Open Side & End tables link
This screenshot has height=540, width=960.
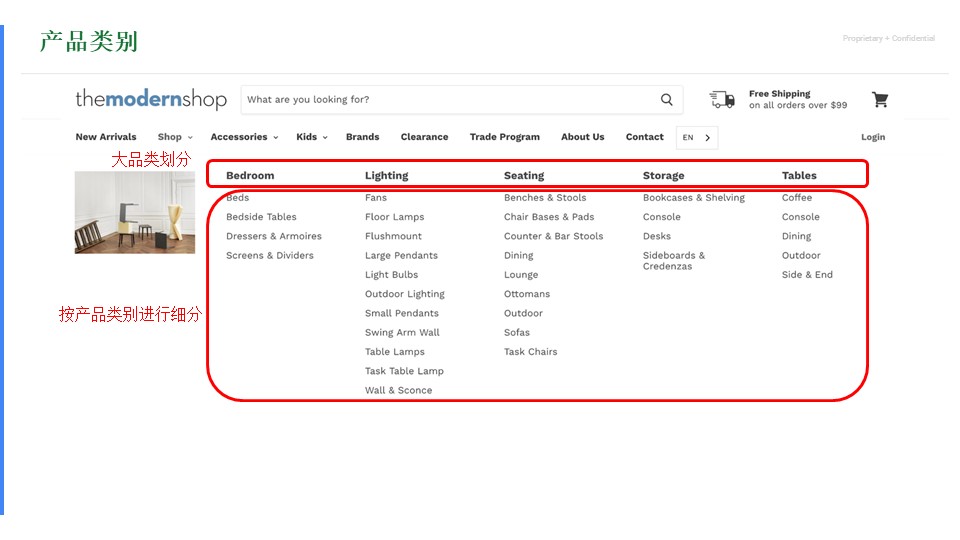(x=806, y=275)
